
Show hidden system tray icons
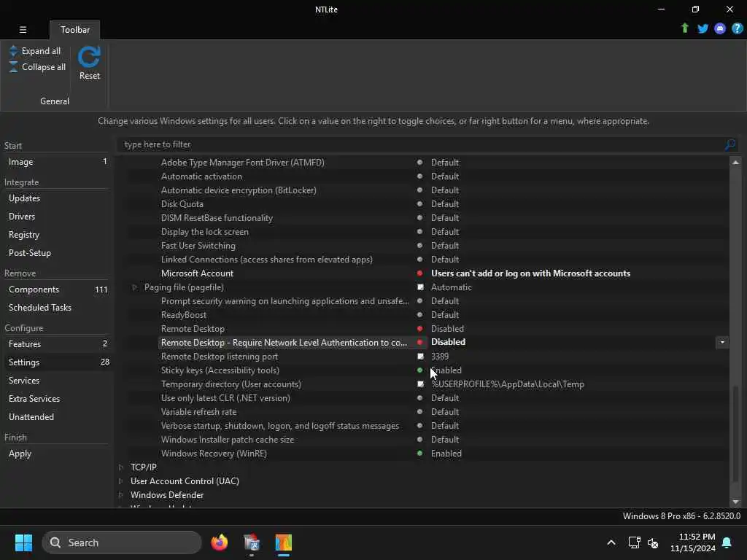click(611, 542)
